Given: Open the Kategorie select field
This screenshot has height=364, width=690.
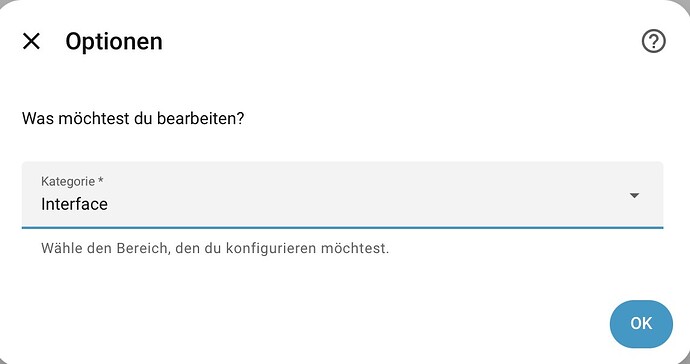Looking at the screenshot, I should click(342, 195).
